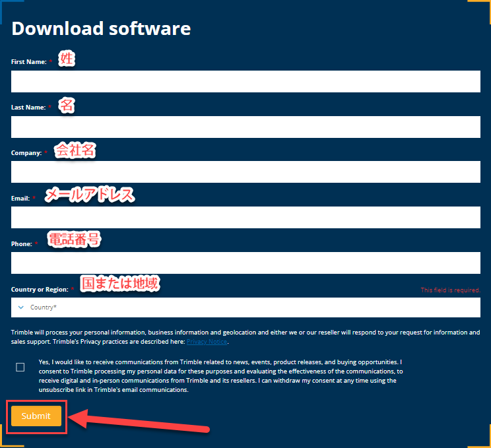Click the 'Last Name:' field label
The width and height of the screenshot is (491, 448).
(28, 108)
